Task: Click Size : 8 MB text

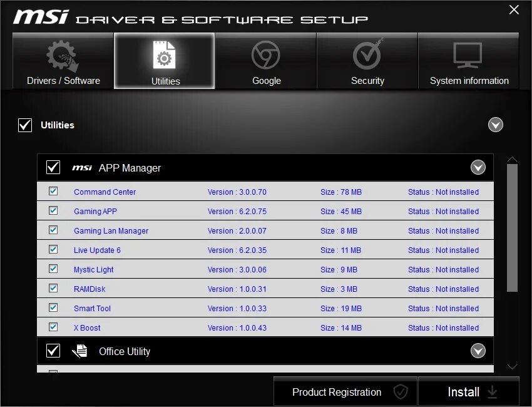Action: point(339,230)
